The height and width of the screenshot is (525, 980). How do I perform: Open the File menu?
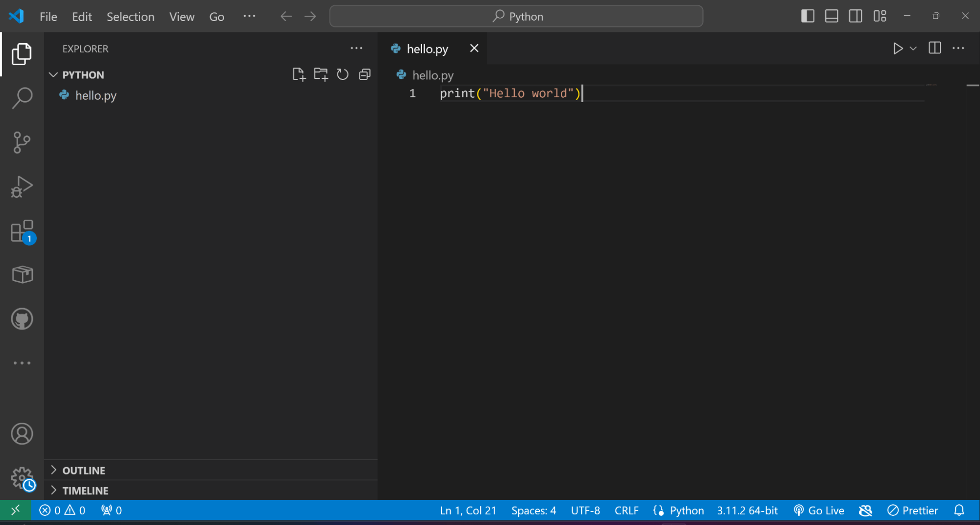click(48, 17)
